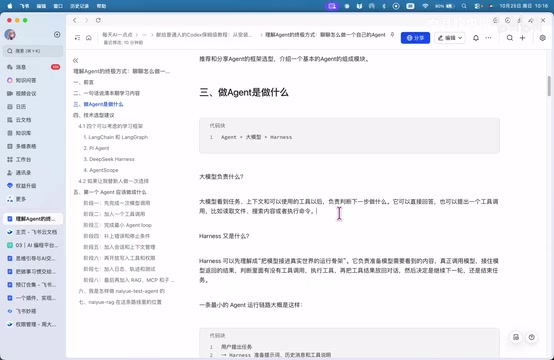Screen dimensions: 554x360
Task: Switch to the 03 | AI 编程平台 tab
Action: [x=33, y=245]
